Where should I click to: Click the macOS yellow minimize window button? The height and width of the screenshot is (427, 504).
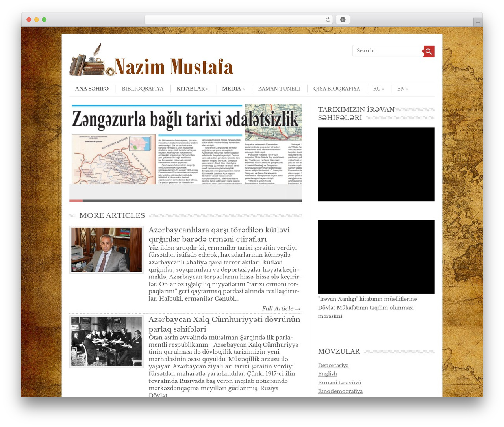[x=37, y=20]
